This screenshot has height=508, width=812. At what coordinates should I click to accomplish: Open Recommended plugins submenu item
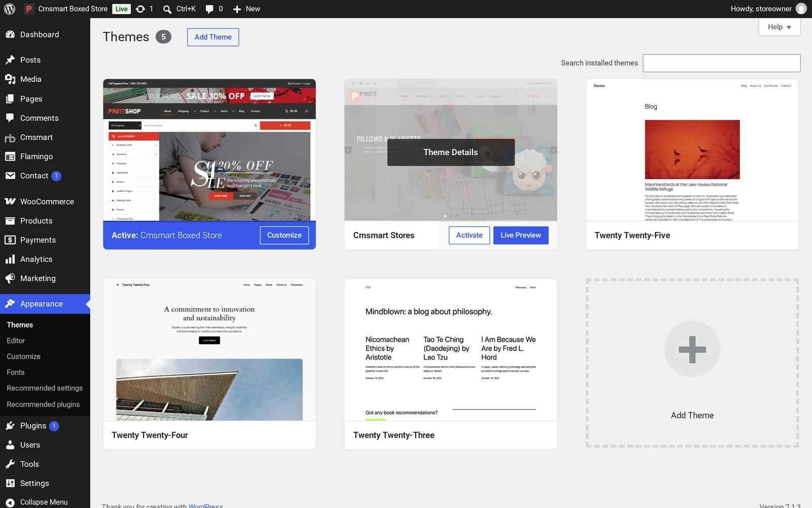[x=43, y=404]
